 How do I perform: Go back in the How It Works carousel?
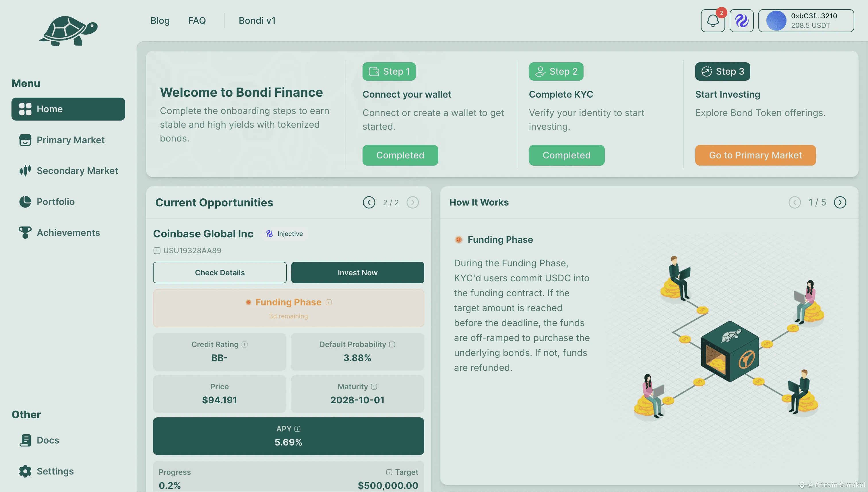pos(795,202)
